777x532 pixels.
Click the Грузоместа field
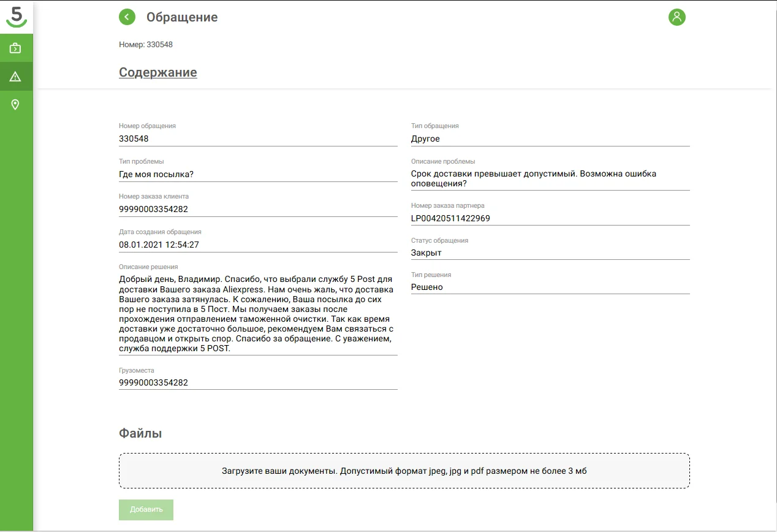point(257,382)
